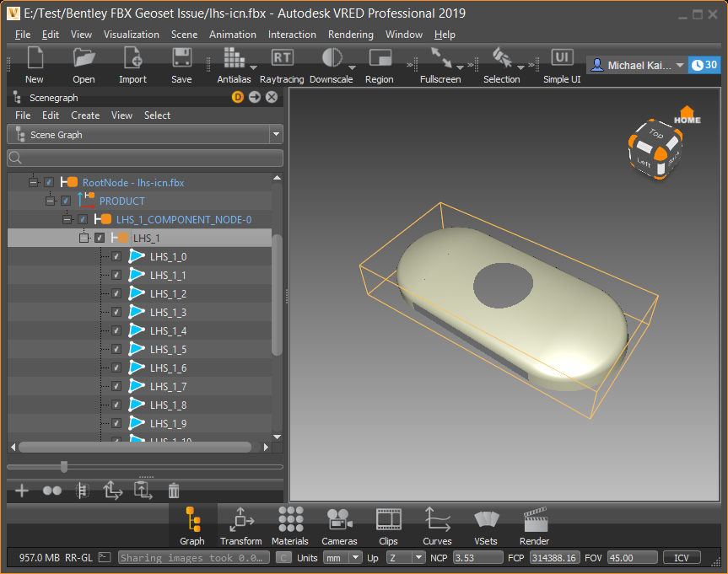Toggle the LHS_1_7 node checkbox
Image resolution: width=728 pixels, height=574 pixels.
[x=116, y=386]
